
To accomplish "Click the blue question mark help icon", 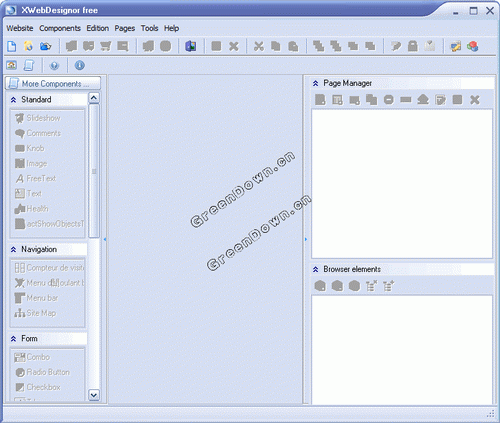I will point(54,65).
